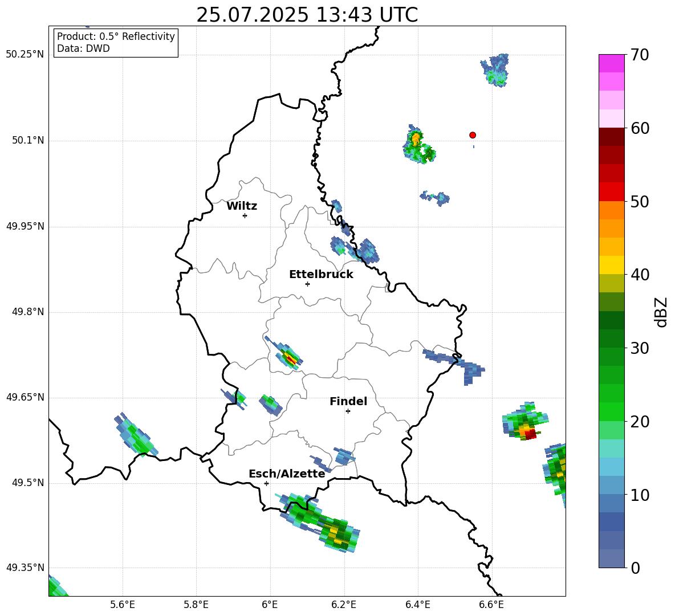Image resolution: width=675 pixels, height=616 pixels.
Task: Click the colorbar value 70
Action: tap(640, 55)
